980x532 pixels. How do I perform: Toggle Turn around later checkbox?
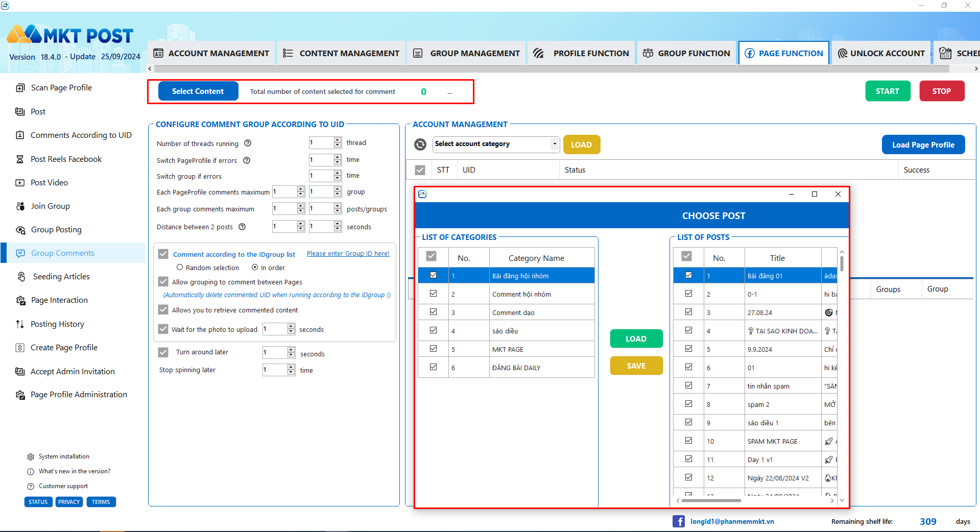pyautogui.click(x=163, y=352)
